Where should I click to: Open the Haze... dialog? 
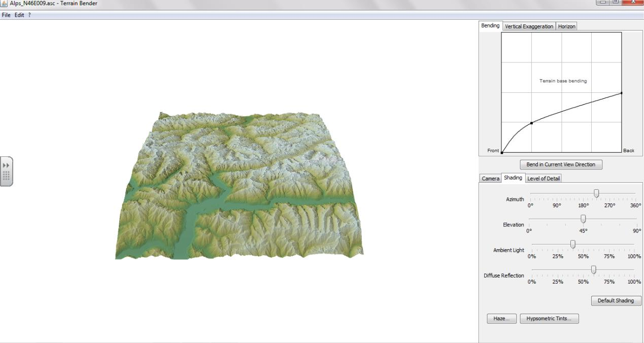pyautogui.click(x=501, y=319)
